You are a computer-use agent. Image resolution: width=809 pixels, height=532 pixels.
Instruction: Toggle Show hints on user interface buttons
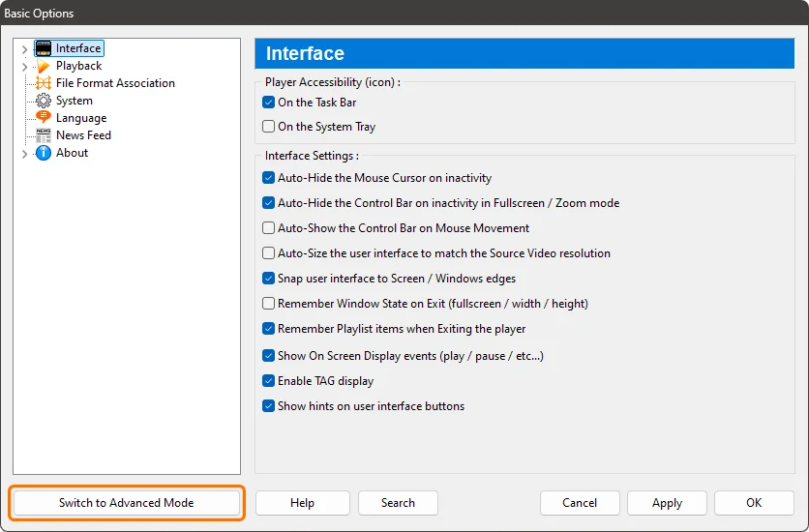(x=268, y=405)
